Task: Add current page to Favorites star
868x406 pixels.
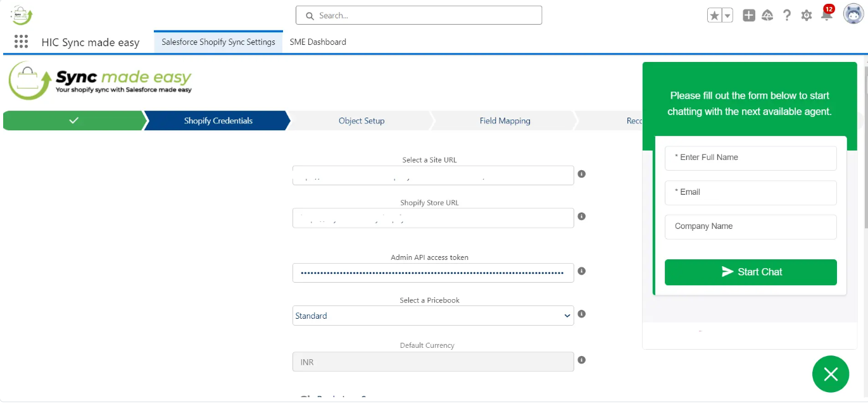Action: click(714, 16)
